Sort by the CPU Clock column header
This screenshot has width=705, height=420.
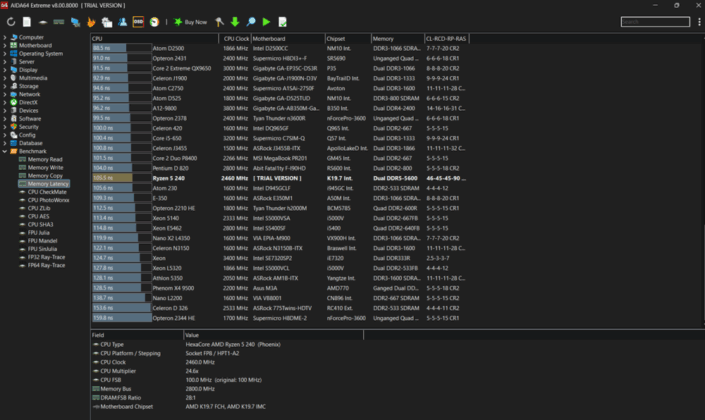[234, 39]
